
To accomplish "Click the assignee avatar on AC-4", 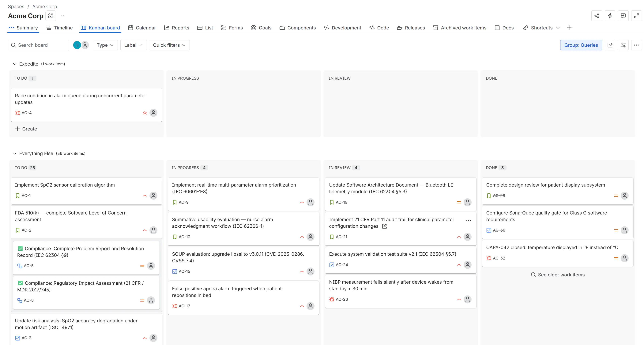I will 153,113.
